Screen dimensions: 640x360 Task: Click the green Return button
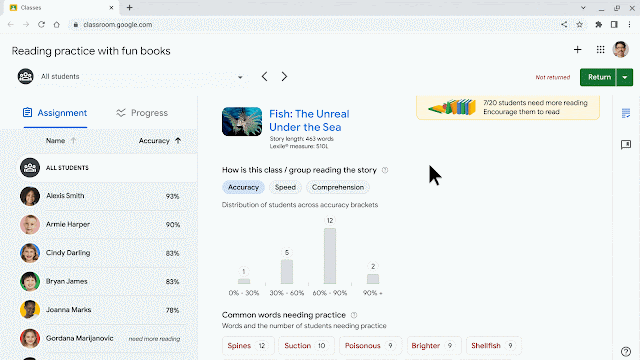598,77
